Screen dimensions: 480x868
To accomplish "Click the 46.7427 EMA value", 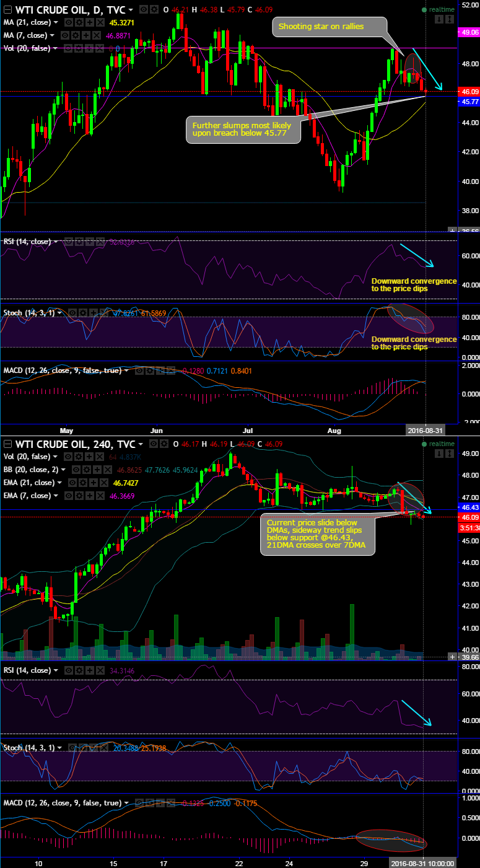I will (126, 482).
